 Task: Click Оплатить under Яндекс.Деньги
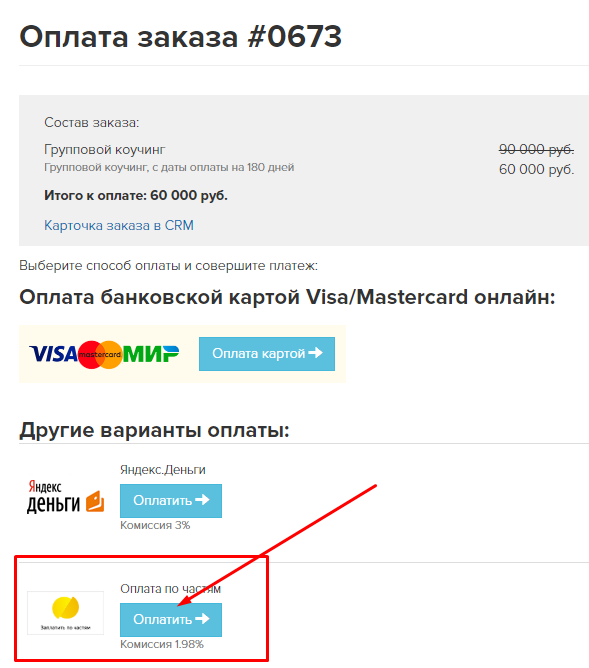point(171,501)
